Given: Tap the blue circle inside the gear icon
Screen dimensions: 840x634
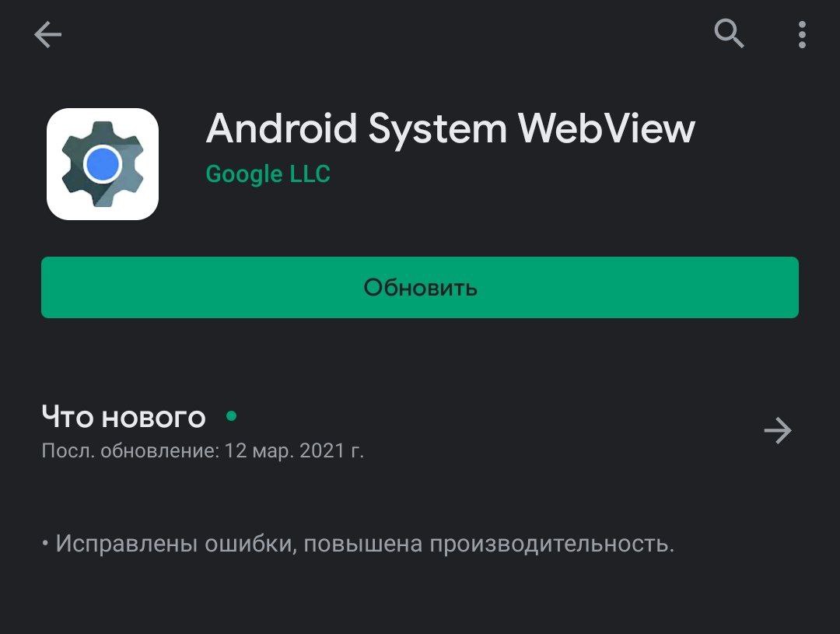Looking at the screenshot, I should (103, 164).
